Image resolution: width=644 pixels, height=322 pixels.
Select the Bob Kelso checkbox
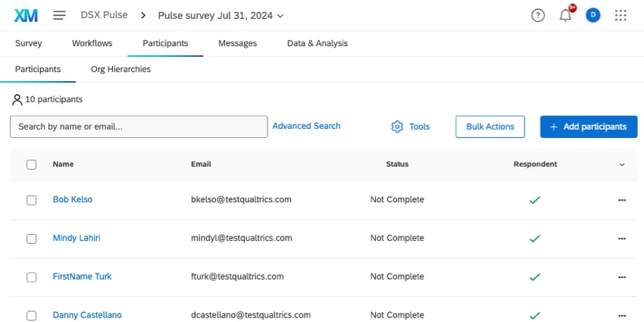point(32,200)
